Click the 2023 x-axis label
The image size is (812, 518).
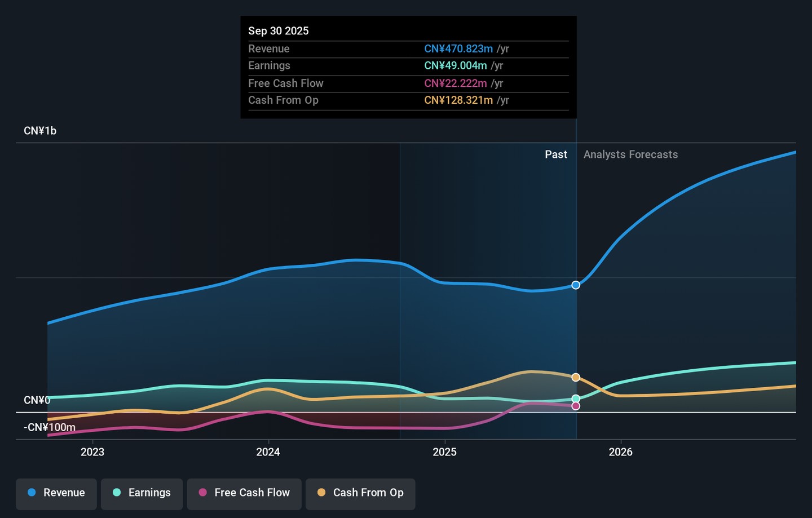pyautogui.click(x=92, y=452)
